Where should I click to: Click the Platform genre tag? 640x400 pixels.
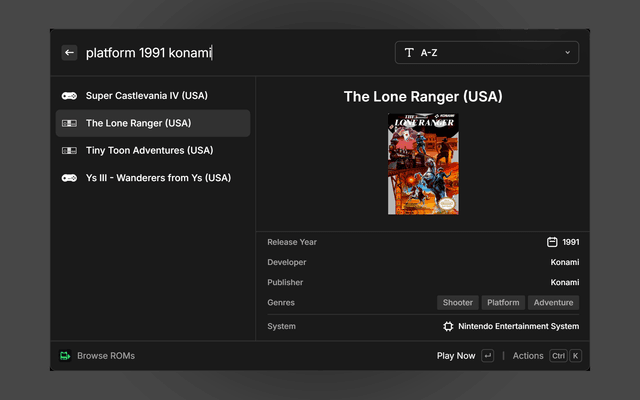point(503,302)
